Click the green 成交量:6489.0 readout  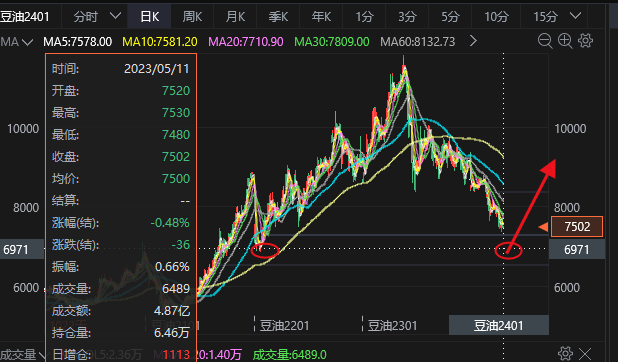[289, 355]
